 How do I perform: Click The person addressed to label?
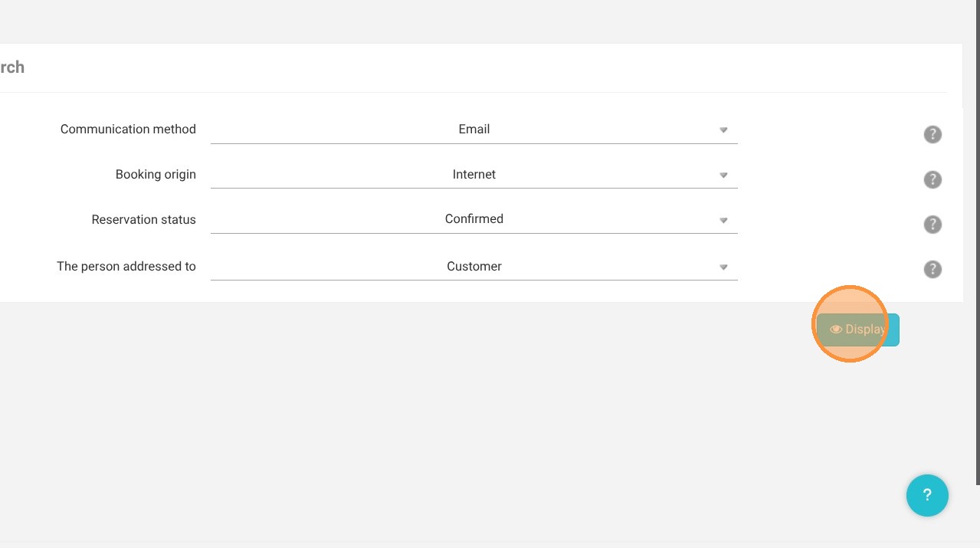(126, 266)
